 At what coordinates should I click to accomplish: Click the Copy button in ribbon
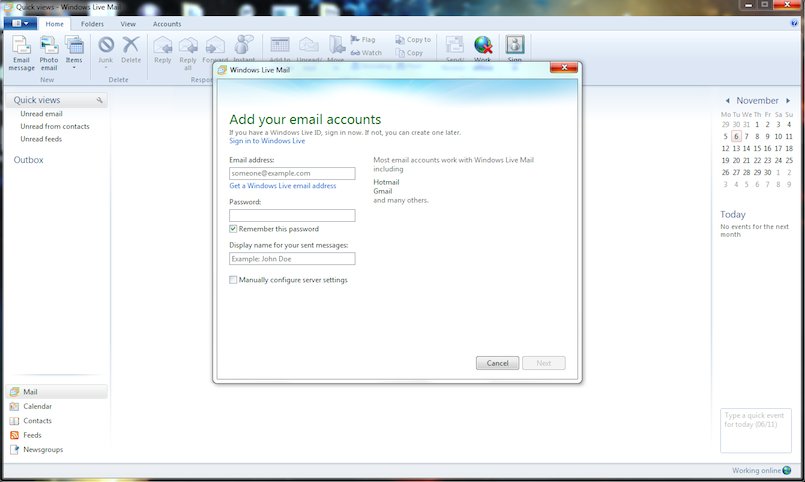[409, 53]
